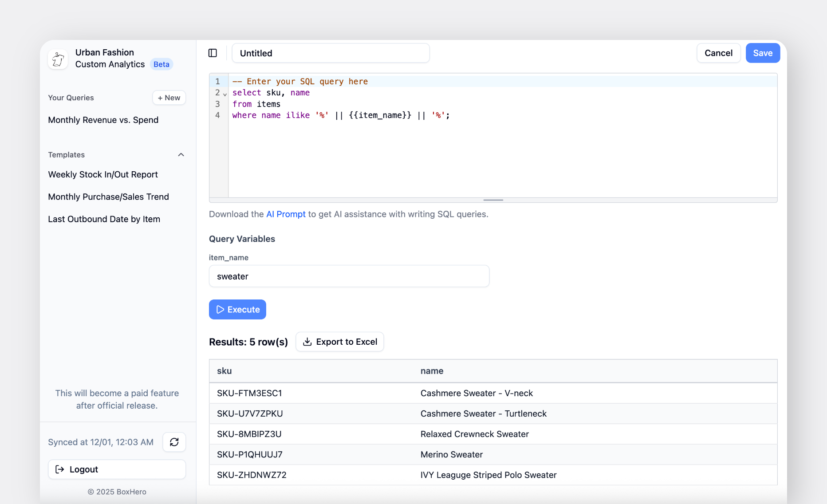Click the sync refresh icon button
Screen dimensions: 827x504
(x=174, y=442)
